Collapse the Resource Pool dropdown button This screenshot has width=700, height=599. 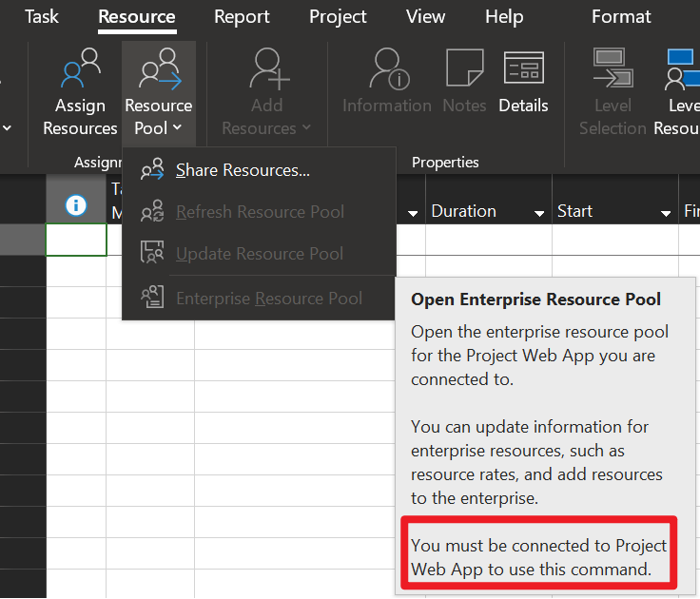tap(159, 93)
